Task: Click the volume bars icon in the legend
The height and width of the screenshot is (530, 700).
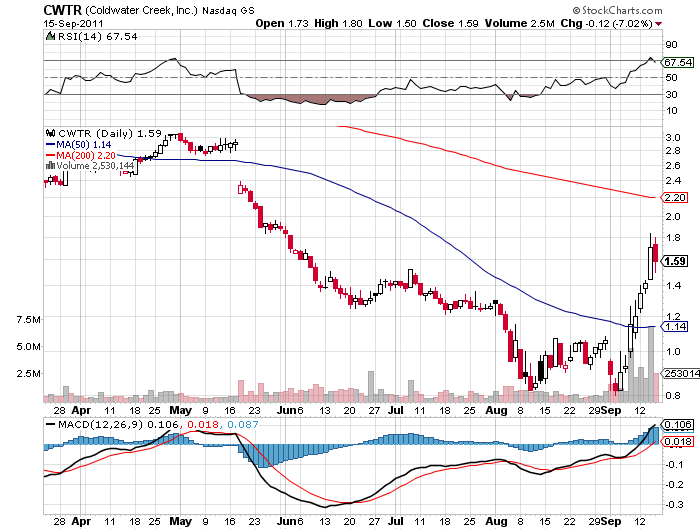Action: coord(50,166)
